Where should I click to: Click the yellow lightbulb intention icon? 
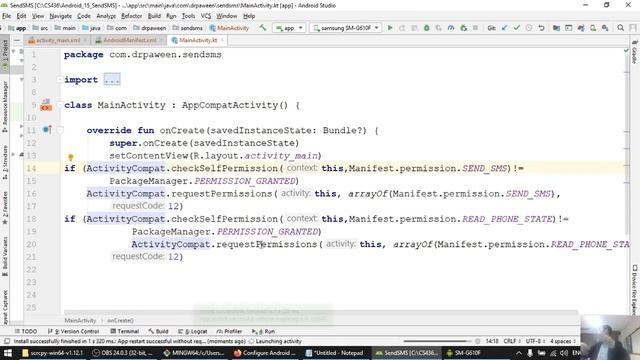(x=71, y=157)
